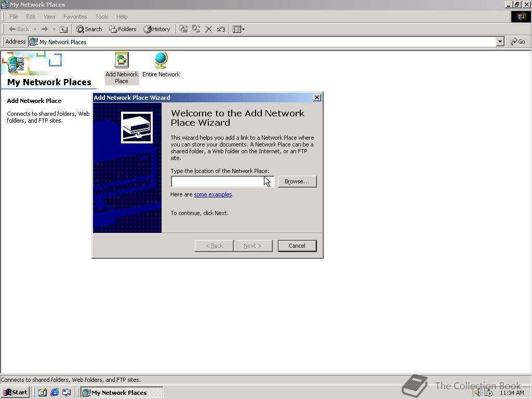Click the Browse... button
The height and width of the screenshot is (399, 532).
pos(297,181)
